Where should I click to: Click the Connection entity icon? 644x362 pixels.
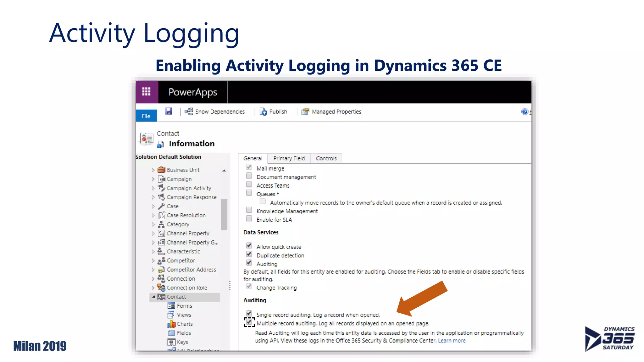pyautogui.click(x=161, y=278)
